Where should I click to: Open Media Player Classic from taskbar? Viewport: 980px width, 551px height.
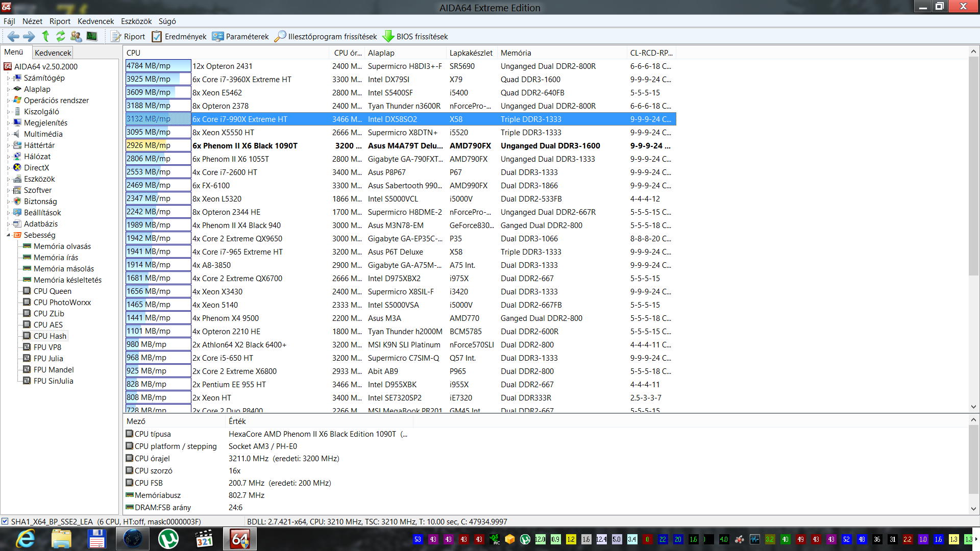coord(204,539)
